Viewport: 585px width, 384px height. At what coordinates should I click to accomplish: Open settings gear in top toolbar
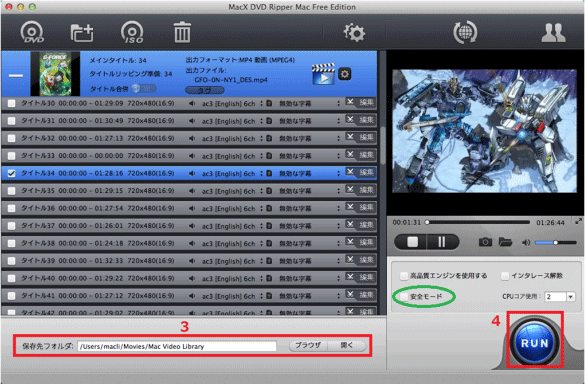(354, 32)
